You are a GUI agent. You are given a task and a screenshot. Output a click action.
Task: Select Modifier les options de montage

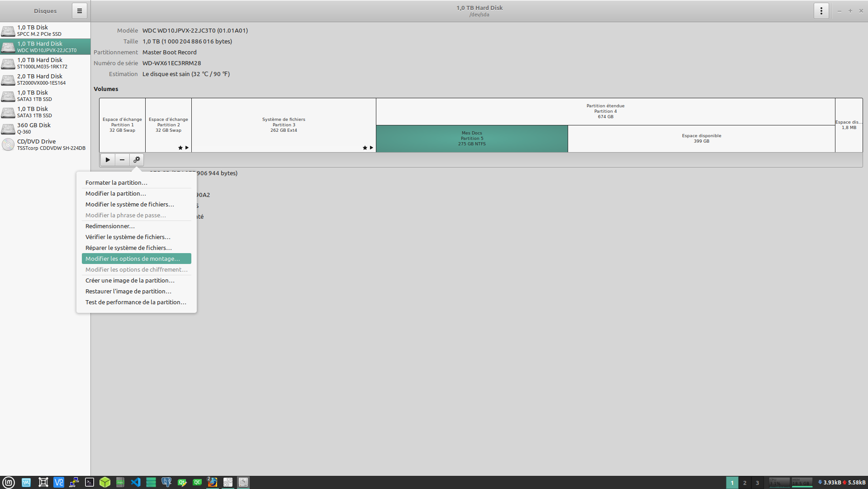(133, 259)
